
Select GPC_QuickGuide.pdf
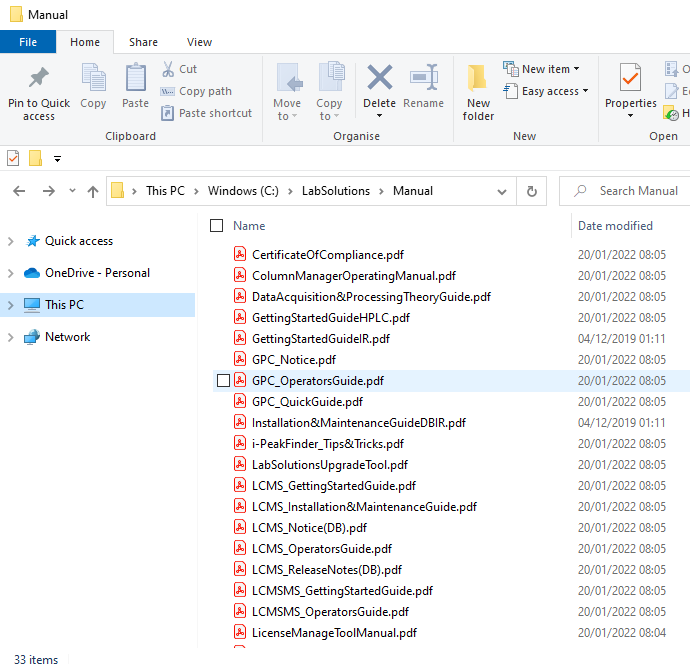pos(307,402)
